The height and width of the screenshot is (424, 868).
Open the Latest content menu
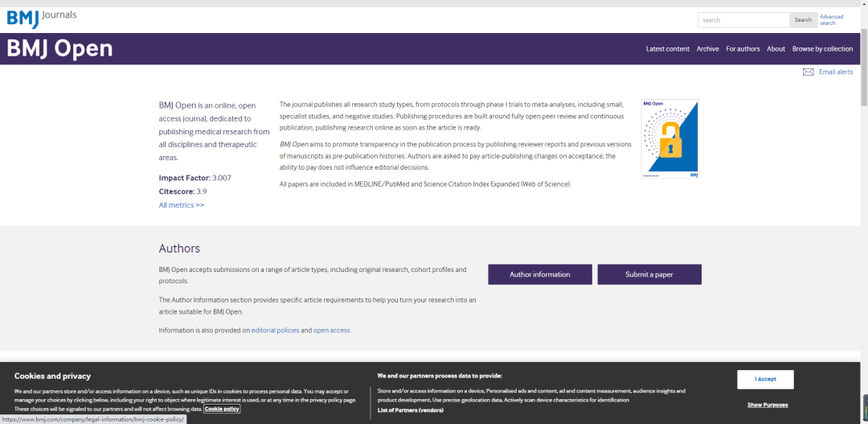point(668,49)
